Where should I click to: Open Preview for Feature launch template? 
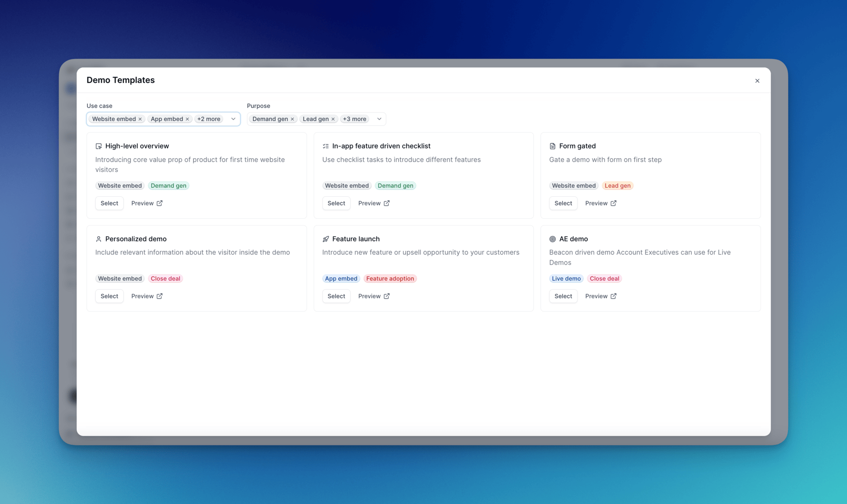374,296
